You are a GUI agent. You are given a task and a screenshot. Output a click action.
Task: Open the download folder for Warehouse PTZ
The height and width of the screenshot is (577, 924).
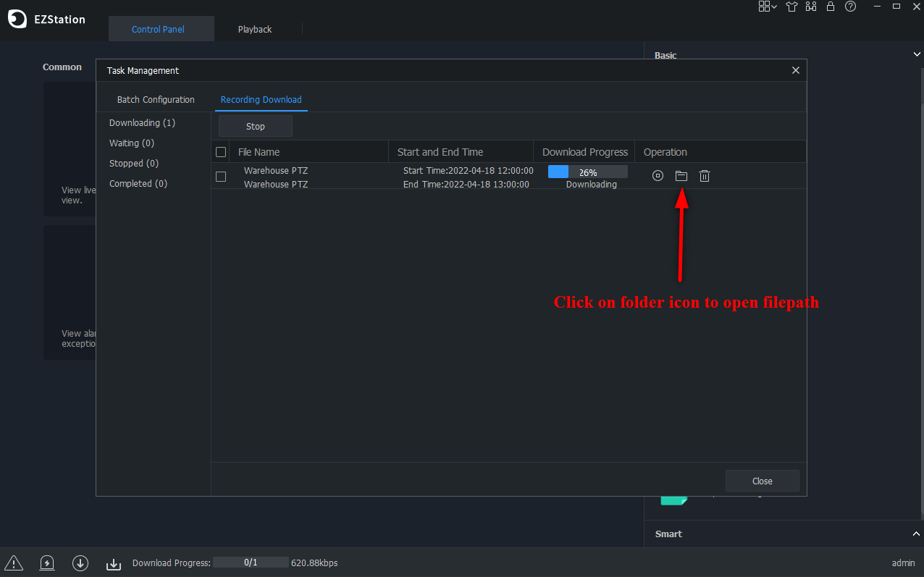(x=681, y=176)
